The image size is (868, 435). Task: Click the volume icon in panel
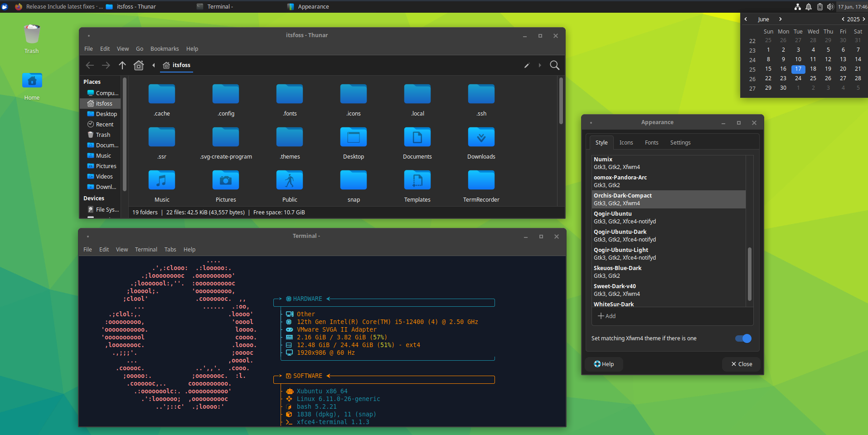pos(830,7)
